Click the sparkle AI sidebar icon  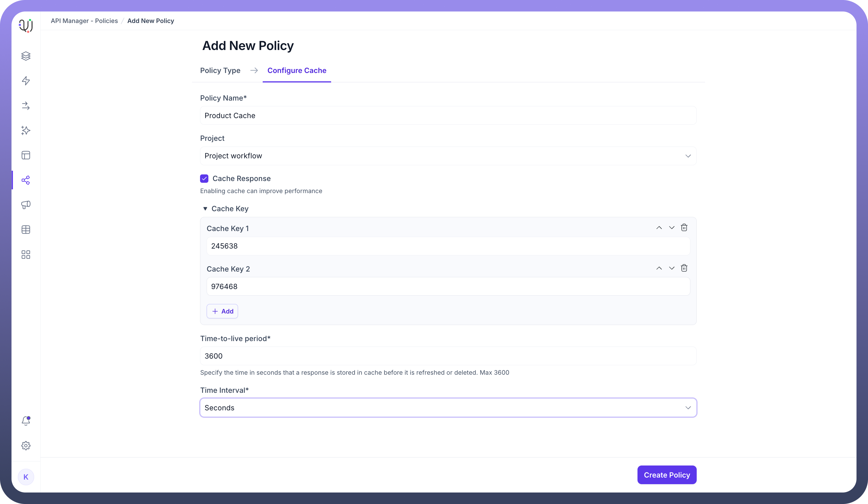[x=26, y=130]
